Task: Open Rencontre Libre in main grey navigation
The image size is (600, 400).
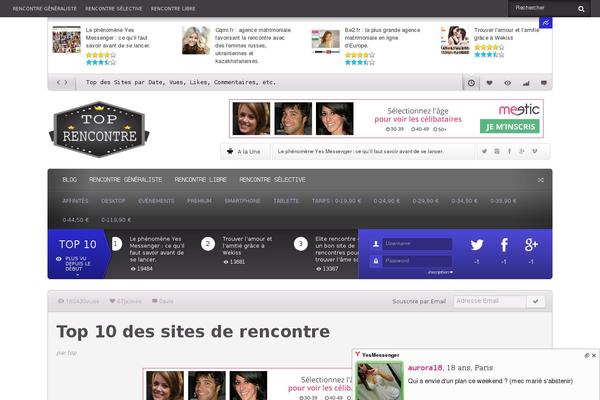Action: [201, 180]
